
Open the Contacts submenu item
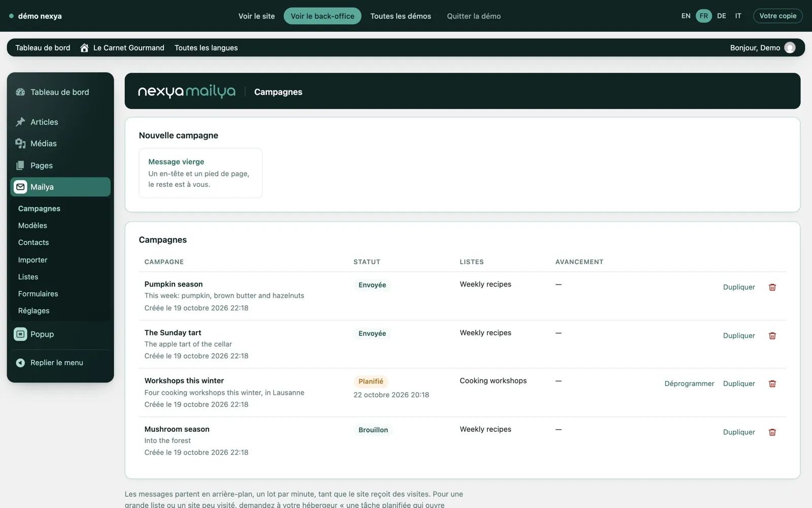[x=33, y=242]
